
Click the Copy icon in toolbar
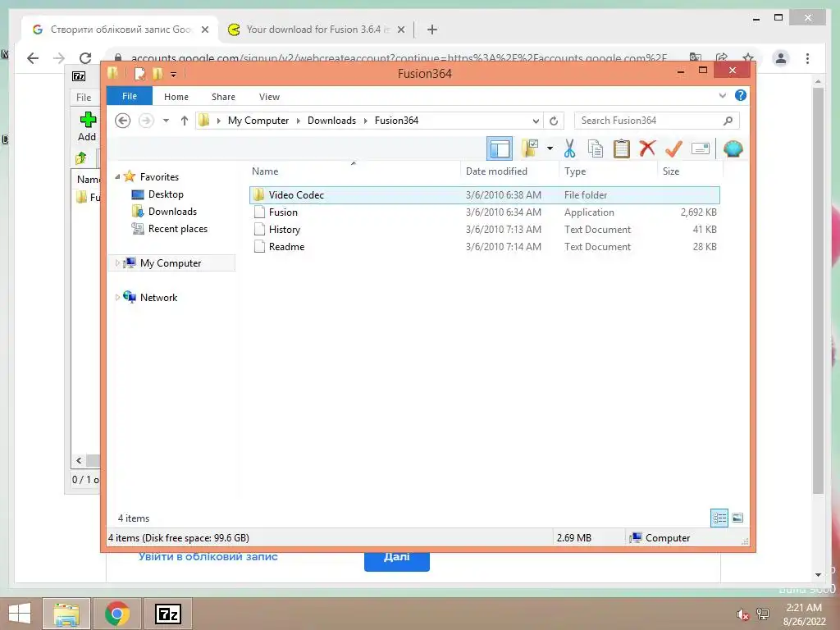[596, 148]
